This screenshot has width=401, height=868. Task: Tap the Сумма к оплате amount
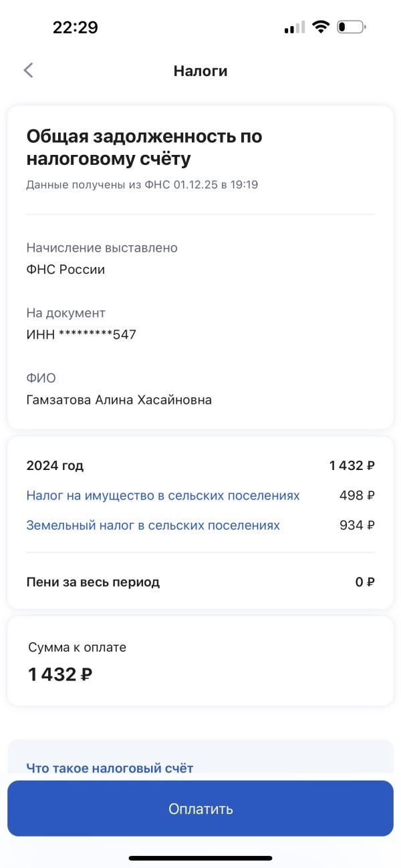[60, 674]
